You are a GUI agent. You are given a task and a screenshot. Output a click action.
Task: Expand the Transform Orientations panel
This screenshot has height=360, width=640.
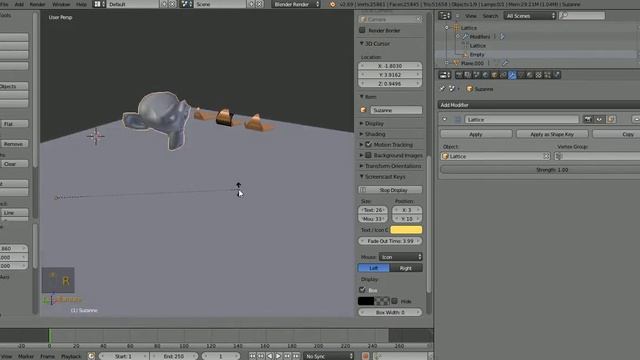[362, 166]
